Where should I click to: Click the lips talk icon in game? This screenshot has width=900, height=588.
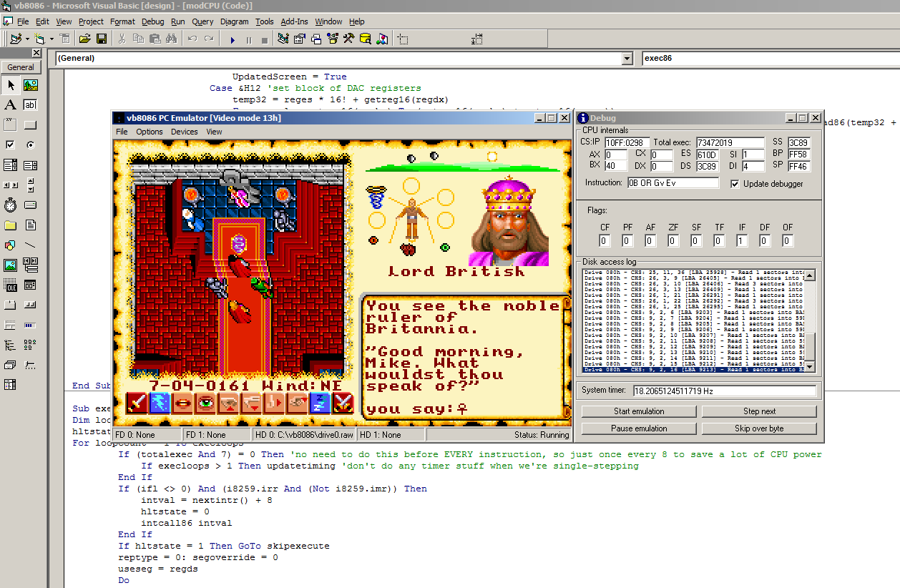pos(182,403)
